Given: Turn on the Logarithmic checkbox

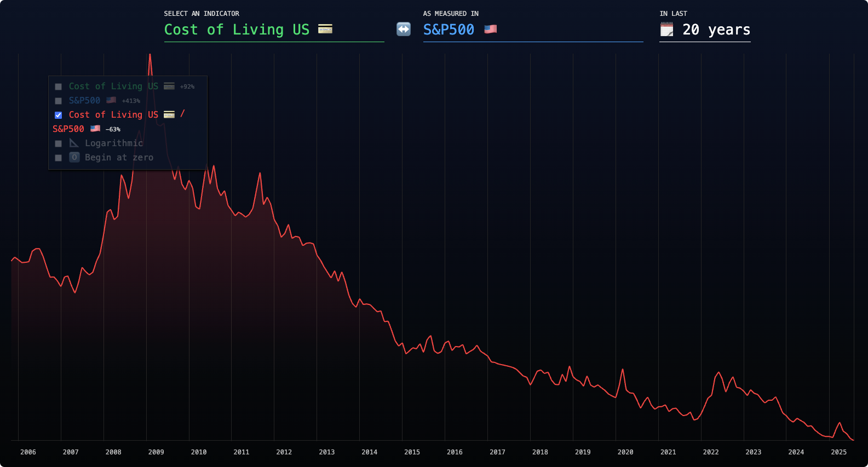Looking at the screenshot, I should [59, 143].
